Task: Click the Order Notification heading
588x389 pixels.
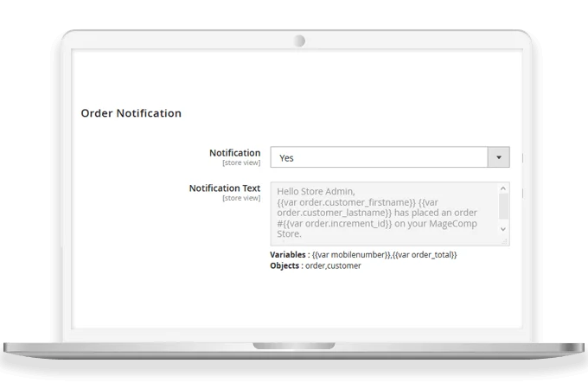Action: 131,113
